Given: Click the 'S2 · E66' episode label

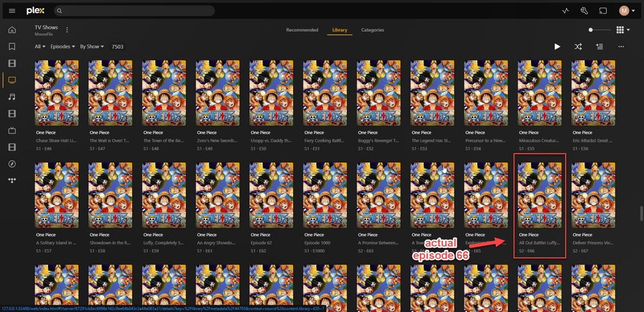Looking at the screenshot, I should tap(528, 251).
